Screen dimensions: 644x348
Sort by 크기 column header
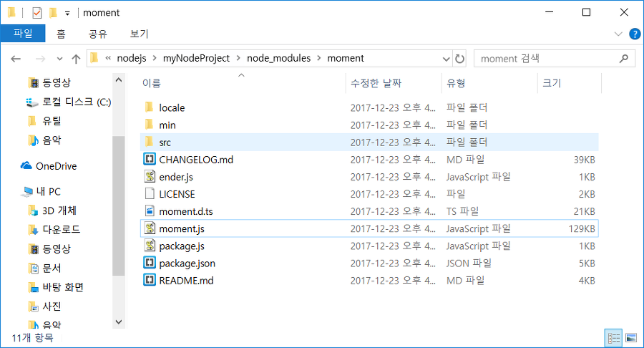(x=570, y=83)
